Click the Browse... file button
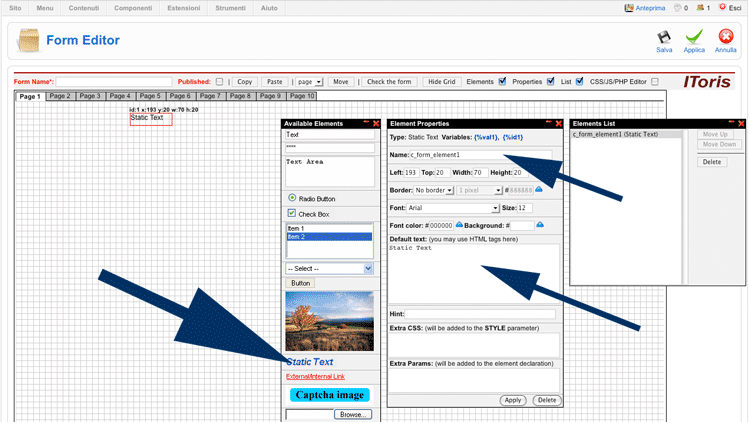 353,414
